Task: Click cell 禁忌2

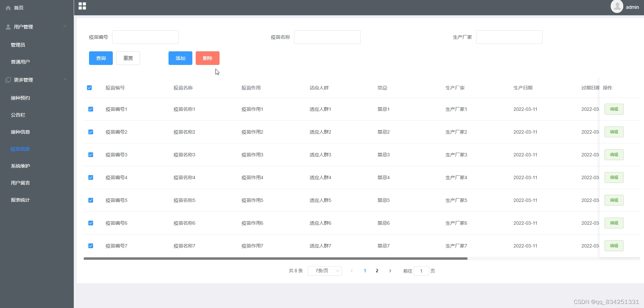Action: coord(384,132)
